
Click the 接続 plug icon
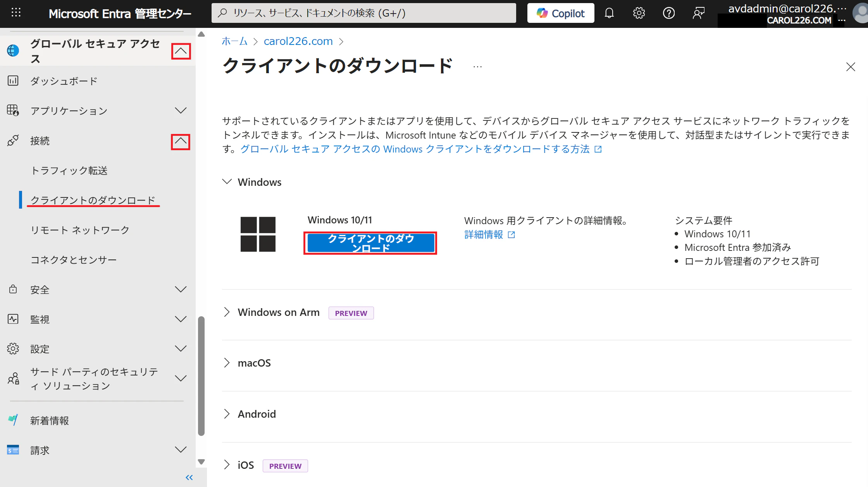point(13,141)
